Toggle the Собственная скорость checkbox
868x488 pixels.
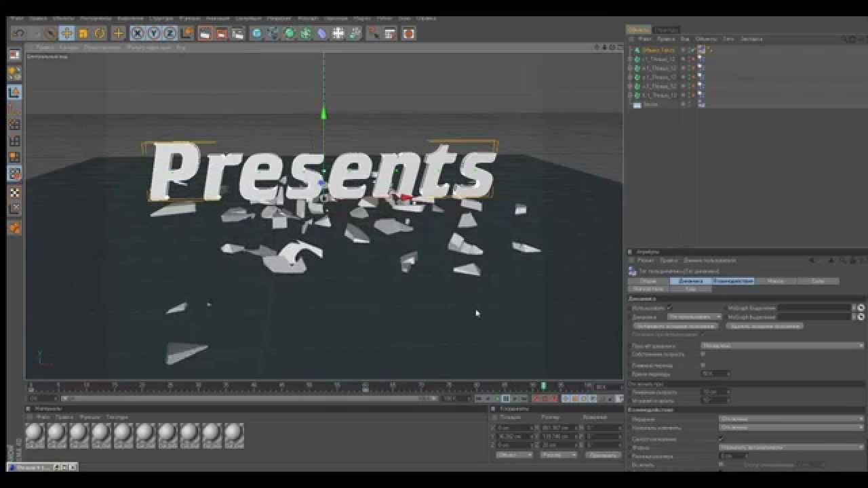click(703, 354)
